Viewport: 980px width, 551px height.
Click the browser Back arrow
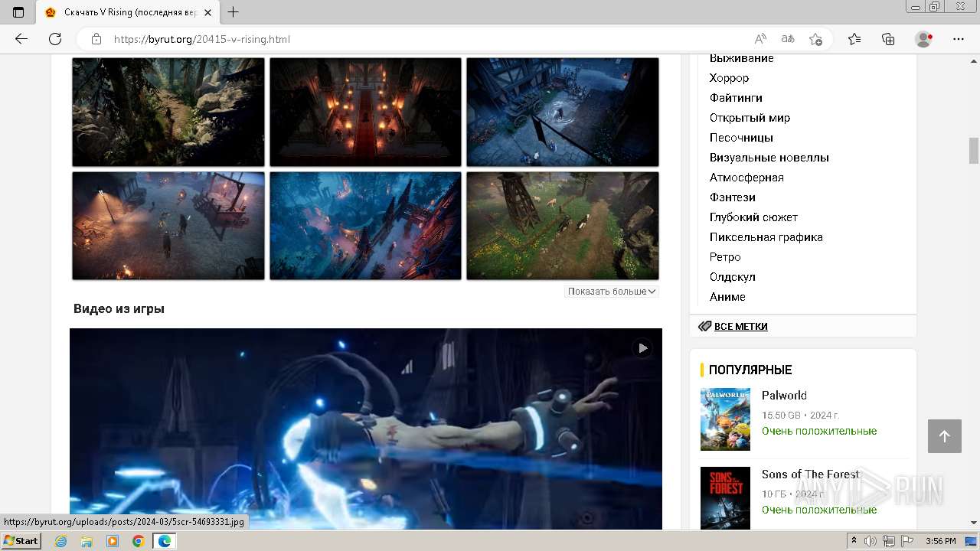click(21, 39)
